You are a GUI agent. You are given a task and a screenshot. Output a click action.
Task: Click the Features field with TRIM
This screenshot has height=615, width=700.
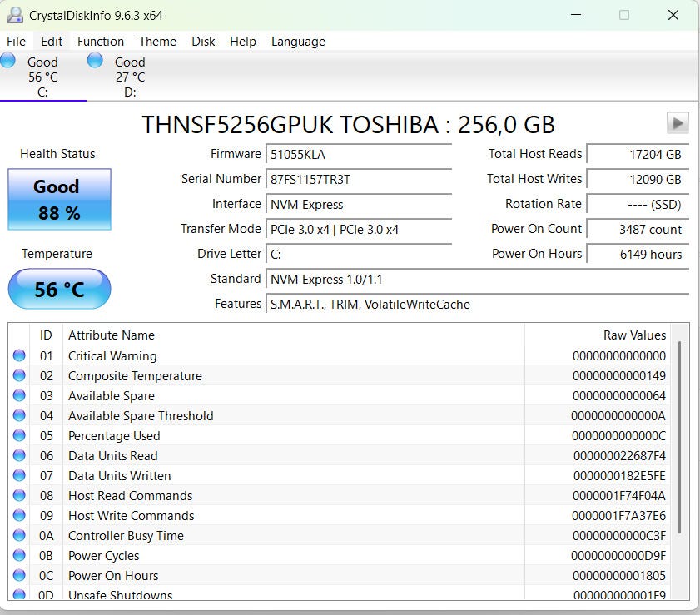(477, 305)
